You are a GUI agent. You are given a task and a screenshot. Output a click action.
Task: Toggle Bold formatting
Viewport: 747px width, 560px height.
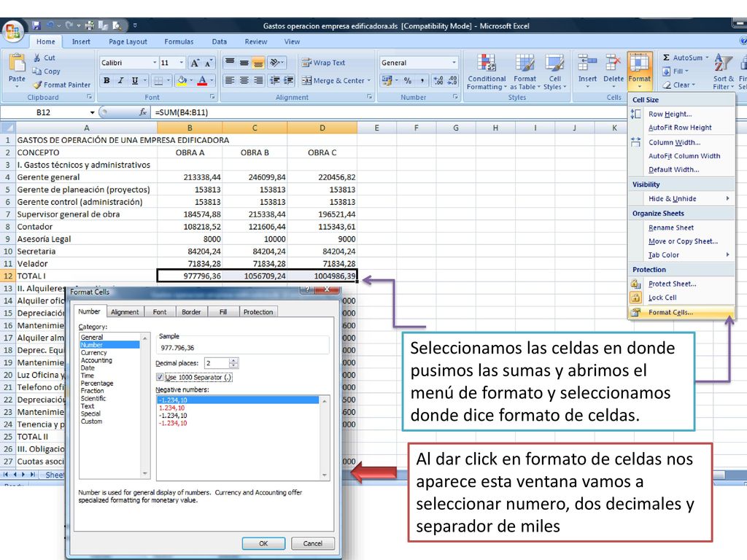pyautogui.click(x=107, y=80)
